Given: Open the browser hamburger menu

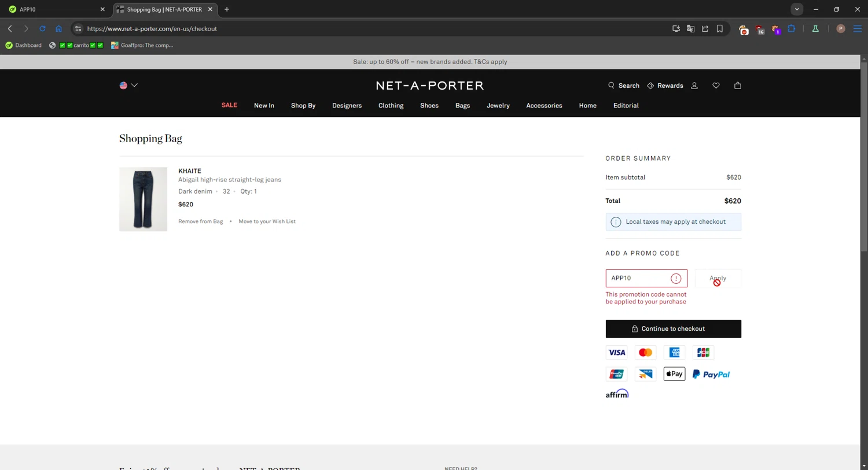Looking at the screenshot, I should click(858, 28).
